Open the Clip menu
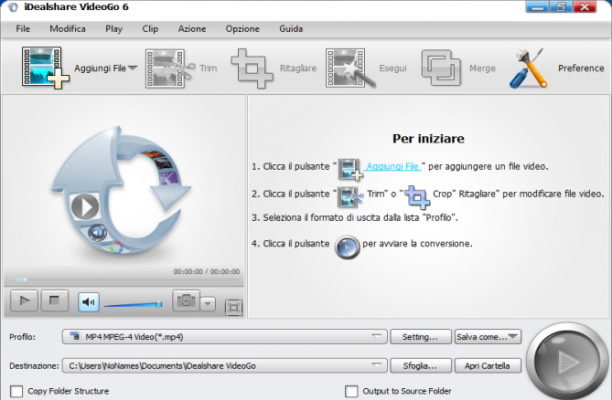 150,29
